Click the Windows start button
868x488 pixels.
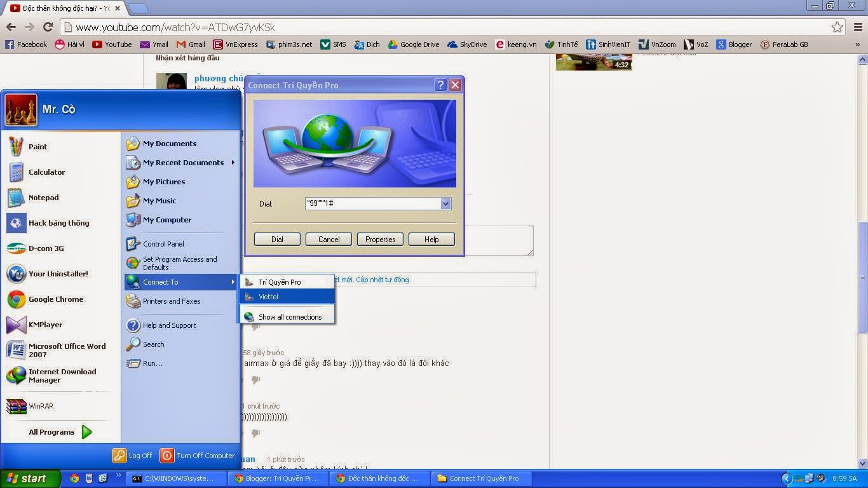[x=30, y=478]
